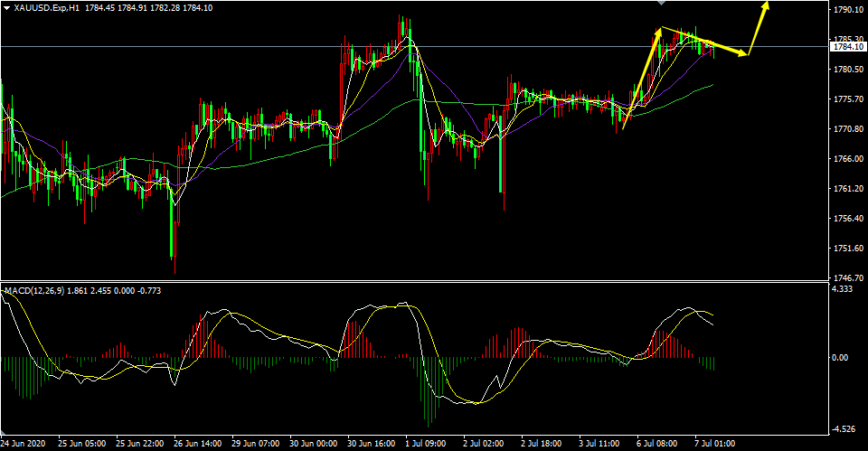This screenshot has width=868, height=451.
Task: Select the gray chart shift triangle at top
Action: click(x=660, y=3)
